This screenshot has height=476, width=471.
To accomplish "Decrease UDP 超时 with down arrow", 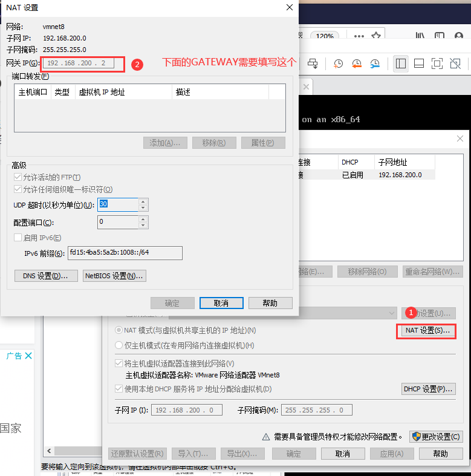I will [x=143, y=208].
